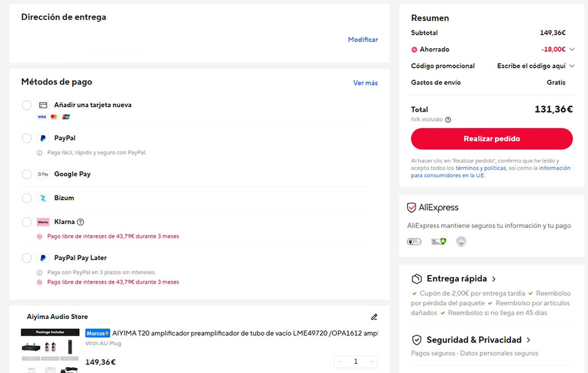588x373 pixels.
Task: Choose Bizum radio button
Action: click(x=26, y=198)
